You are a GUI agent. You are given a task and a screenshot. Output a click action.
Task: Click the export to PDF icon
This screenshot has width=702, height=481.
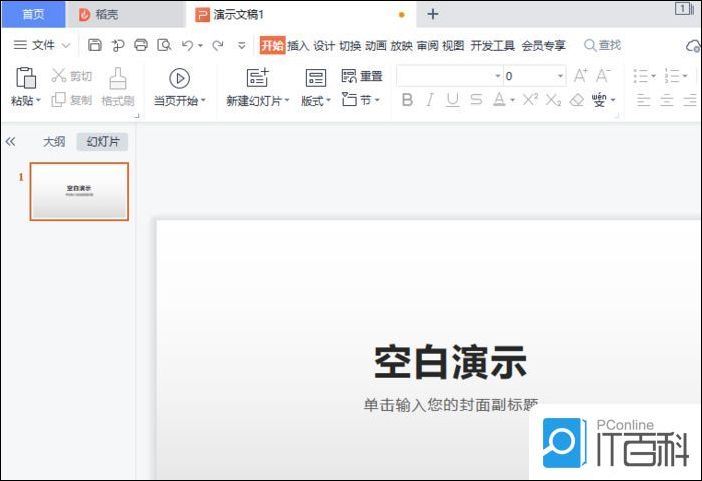tap(118, 45)
